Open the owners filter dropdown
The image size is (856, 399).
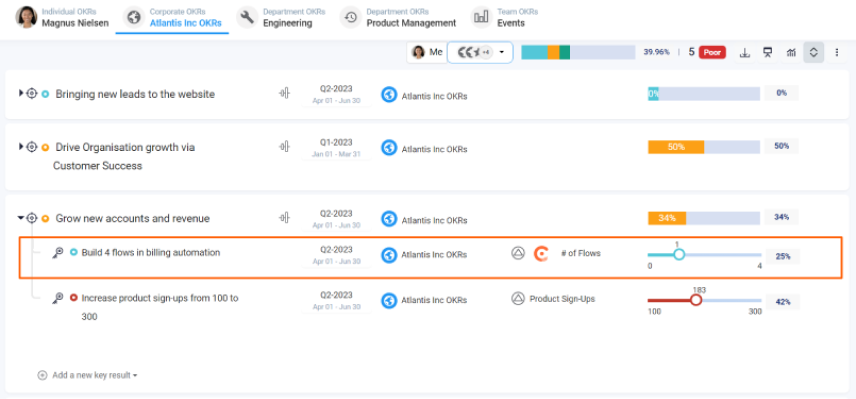tap(480, 52)
